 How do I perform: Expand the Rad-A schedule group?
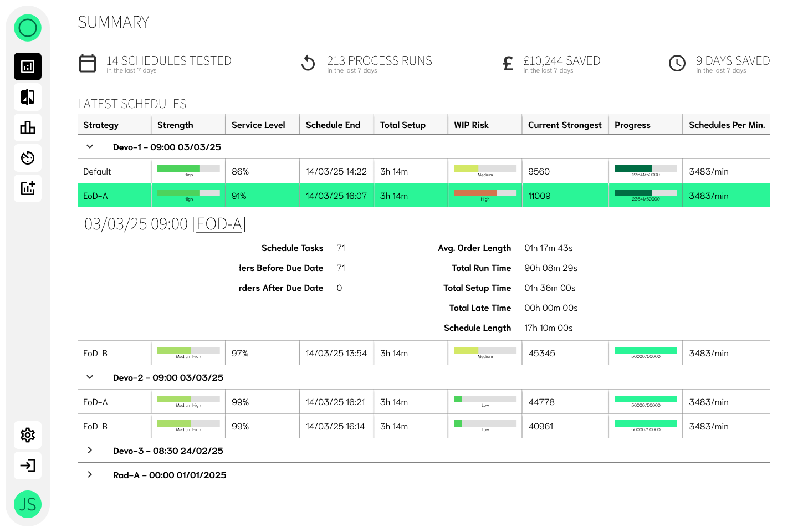[90, 474]
